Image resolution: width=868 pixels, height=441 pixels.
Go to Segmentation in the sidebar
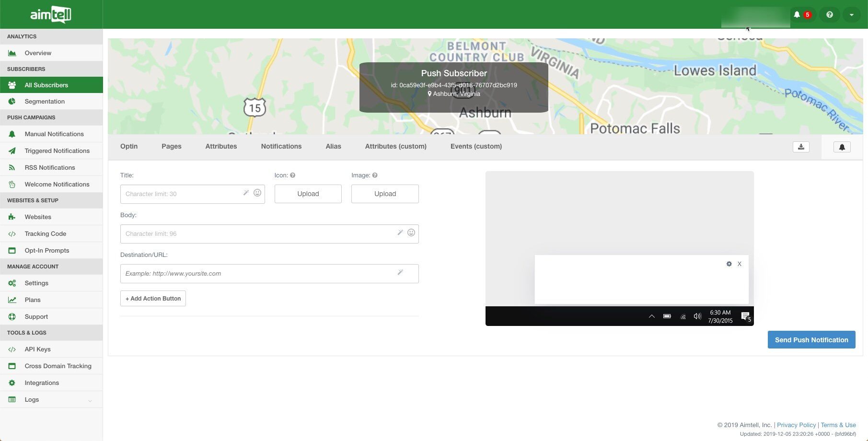(45, 101)
